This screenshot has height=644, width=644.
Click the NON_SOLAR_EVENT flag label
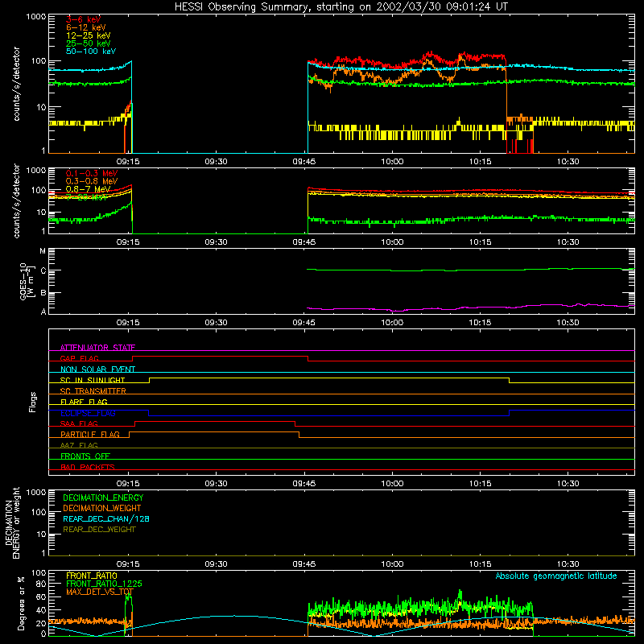click(97, 369)
